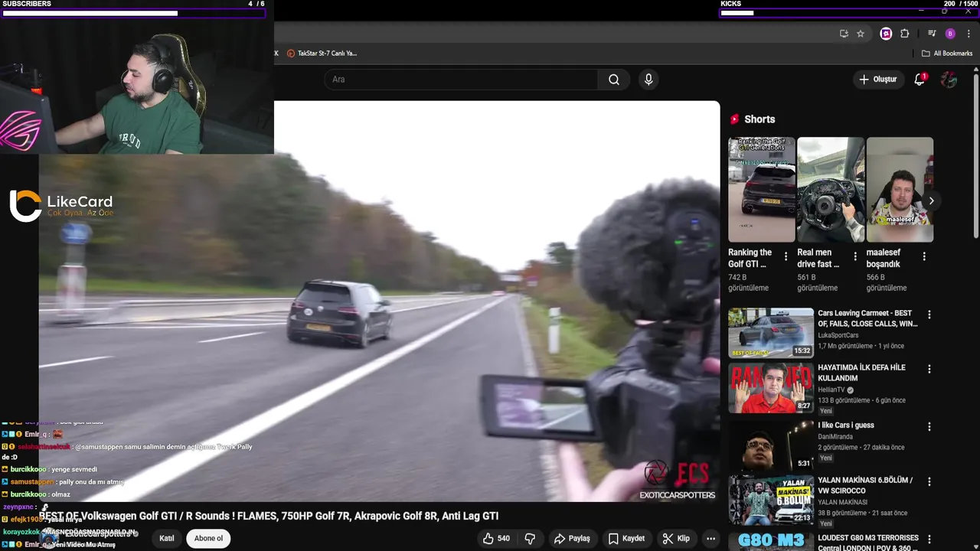Viewport: 980px width, 551px height.
Task: Open HAYATIMDA İLK DEFA HİLE video thumbnail
Action: pyautogui.click(x=771, y=388)
